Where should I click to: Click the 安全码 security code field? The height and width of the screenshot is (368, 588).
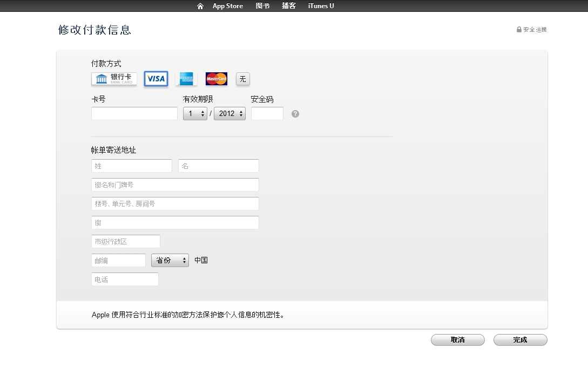[x=267, y=114]
